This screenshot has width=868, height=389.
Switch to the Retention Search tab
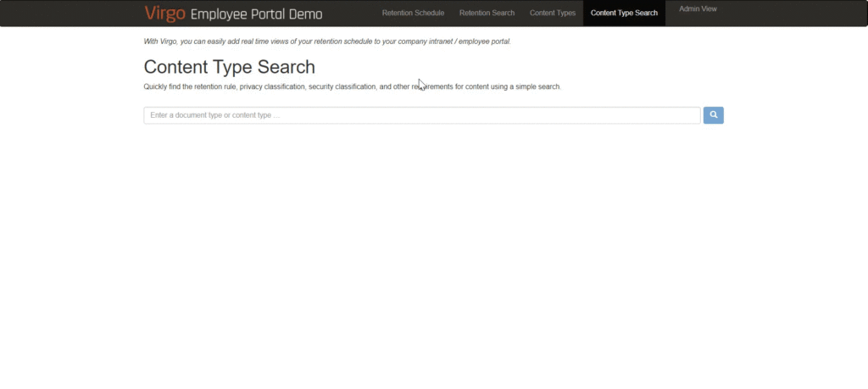487,14
